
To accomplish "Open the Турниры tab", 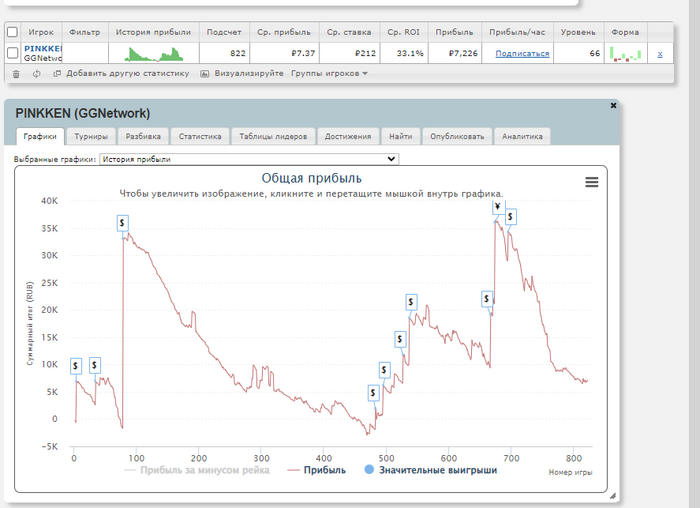I will 91,137.
